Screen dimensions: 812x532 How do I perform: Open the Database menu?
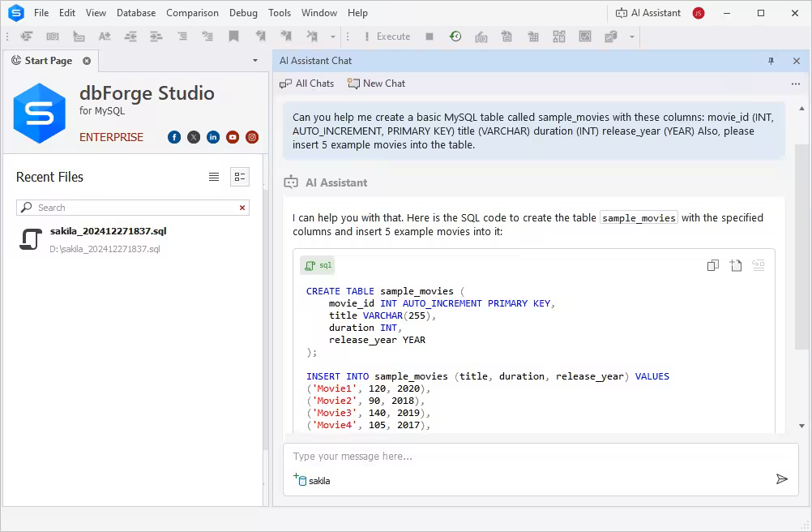[x=135, y=12]
